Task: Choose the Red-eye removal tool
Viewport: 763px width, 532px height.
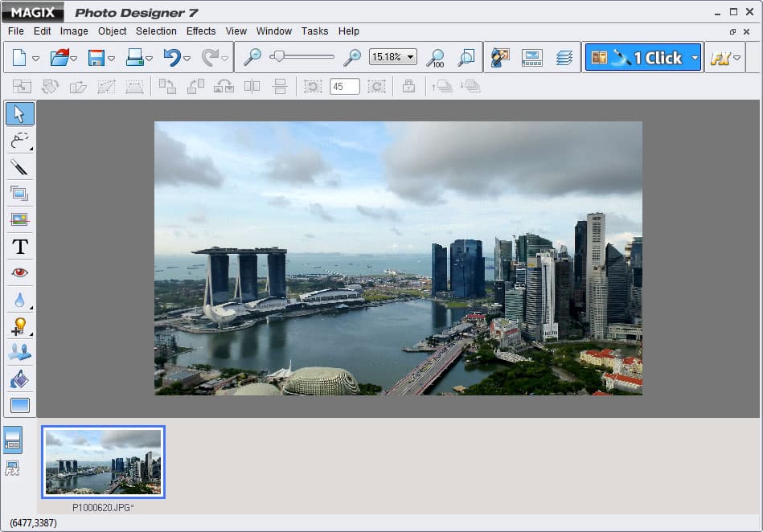Action: tap(20, 273)
